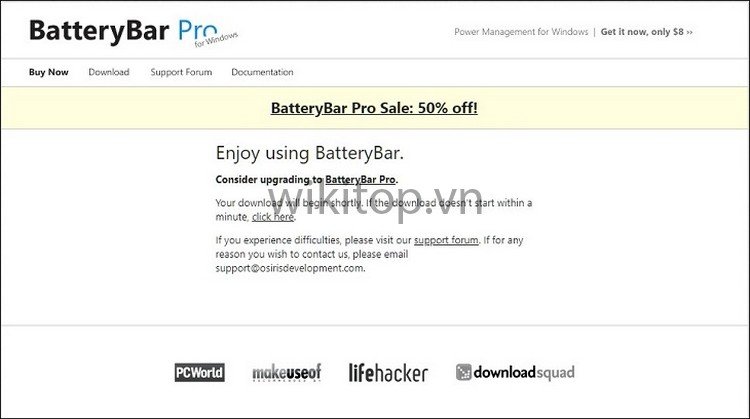Image resolution: width=750 pixels, height=419 pixels.
Task: Use the 'click here' manual download link
Action: 273,217
